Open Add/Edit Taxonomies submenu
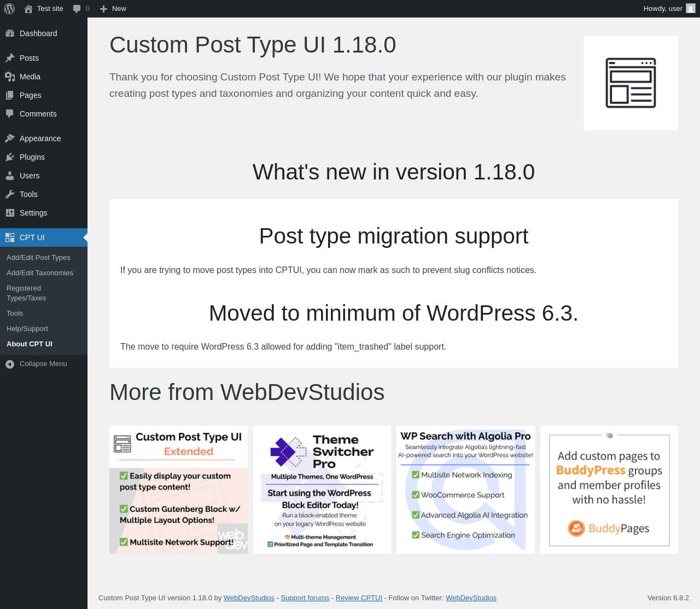The width and height of the screenshot is (700, 609). (40, 273)
